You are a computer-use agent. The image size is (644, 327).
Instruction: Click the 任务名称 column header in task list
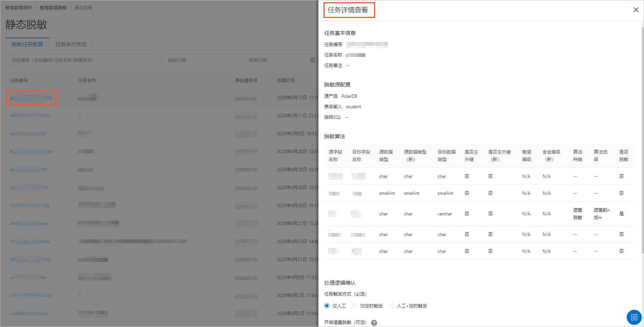[x=87, y=81]
